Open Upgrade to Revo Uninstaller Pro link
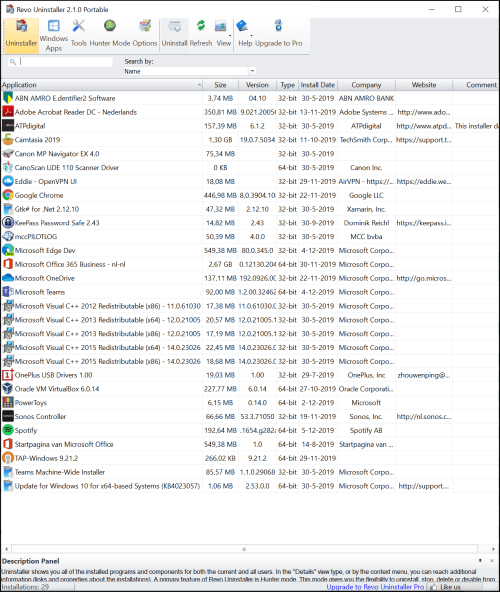This screenshot has height=592, width=500. click(375, 587)
